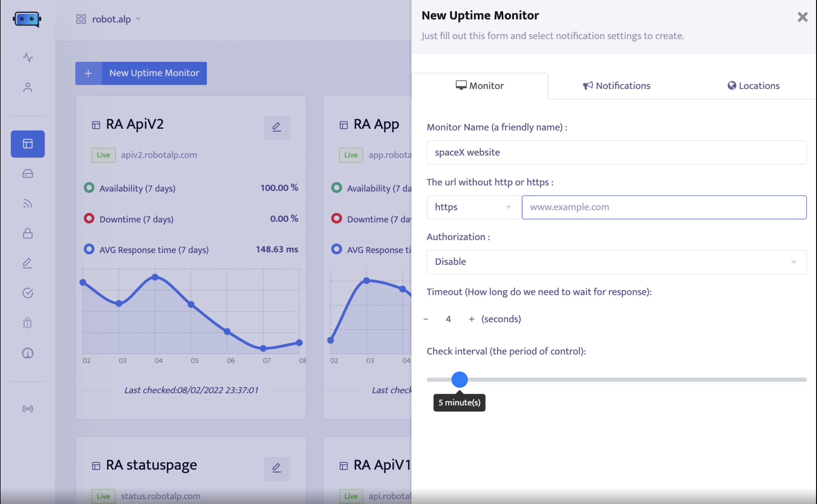The height and width of the screenshot is (504, 817).
Task: Expand the Authorization Disable dropdown
Action: point(616,262)
